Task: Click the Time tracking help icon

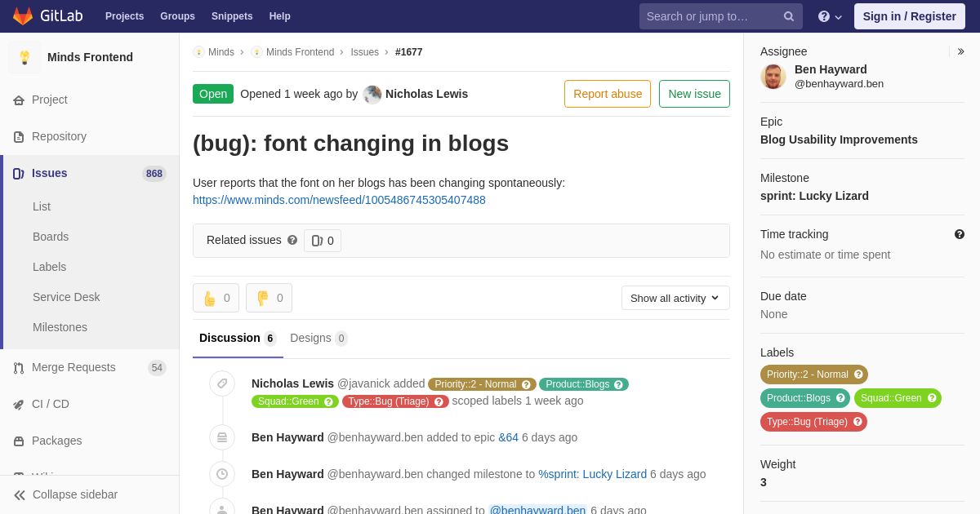Action: click(x=960, y=234)
